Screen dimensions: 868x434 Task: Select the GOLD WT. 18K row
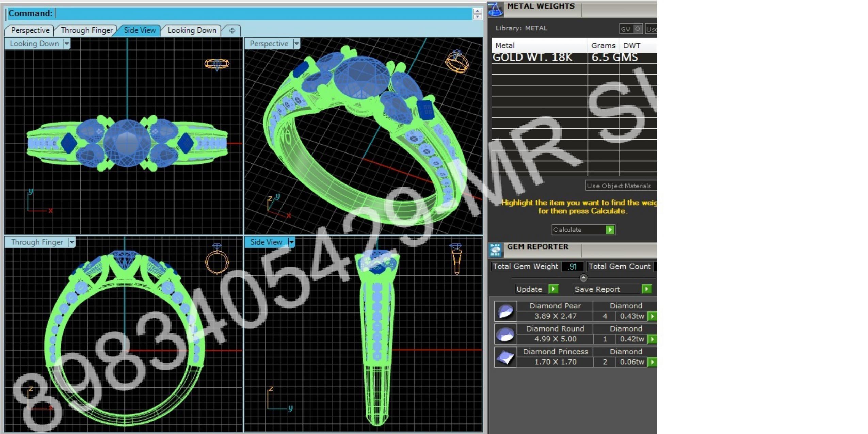point(574,57)
